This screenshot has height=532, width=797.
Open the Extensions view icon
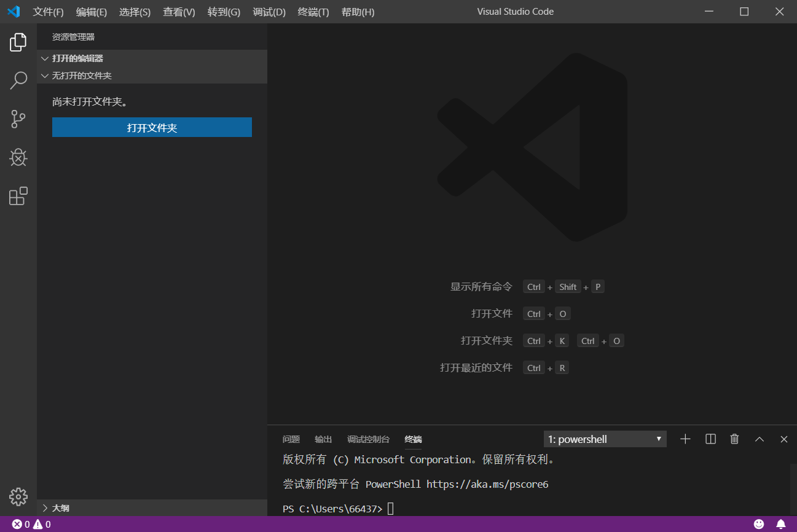tap(18, 195)
